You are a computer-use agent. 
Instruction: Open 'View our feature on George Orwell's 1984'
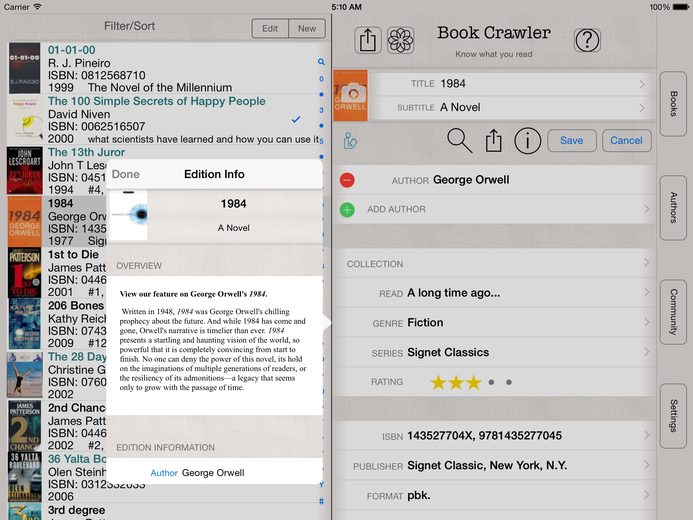click(x=194, y=294)
